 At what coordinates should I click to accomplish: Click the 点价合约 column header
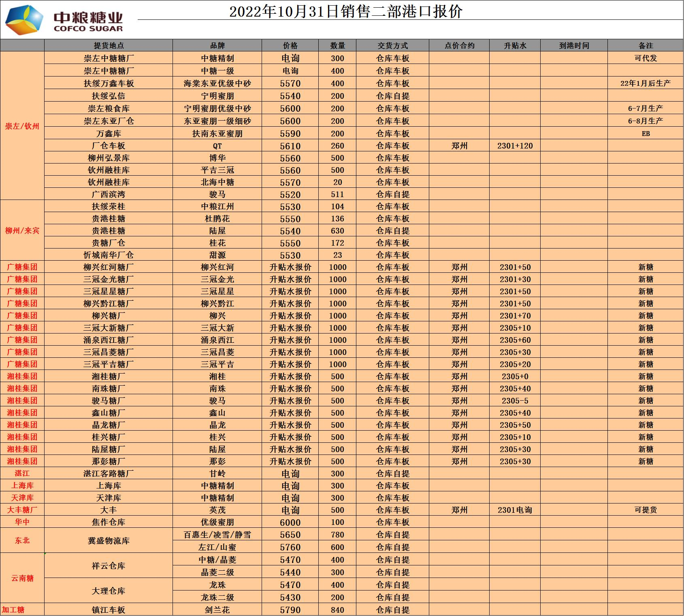[459, 46]
